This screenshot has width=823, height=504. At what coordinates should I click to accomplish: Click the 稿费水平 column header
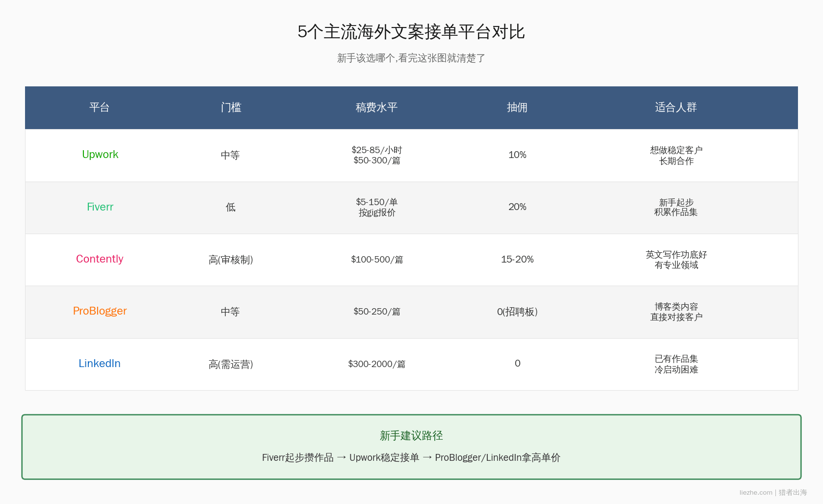[x=376, y=107]
